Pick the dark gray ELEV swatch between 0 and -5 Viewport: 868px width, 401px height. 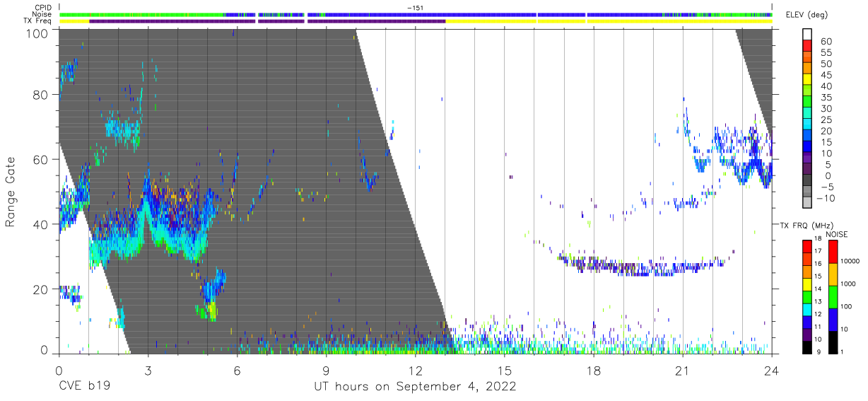(807, 181)
